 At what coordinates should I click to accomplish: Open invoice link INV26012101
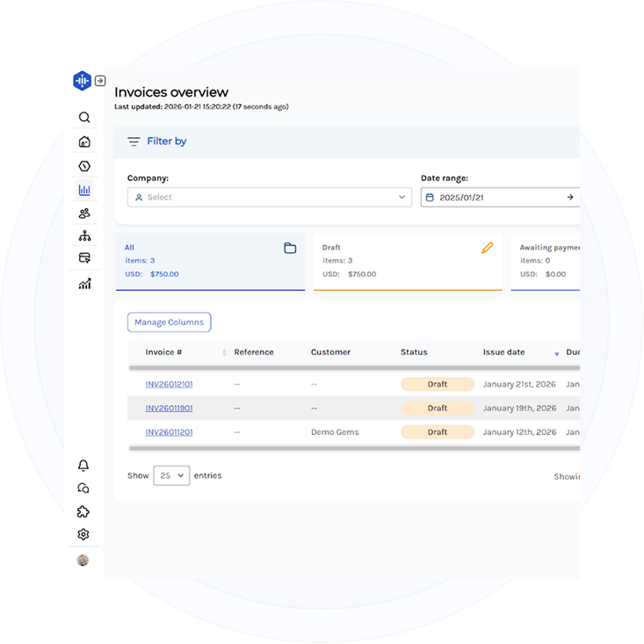(169, 384)
